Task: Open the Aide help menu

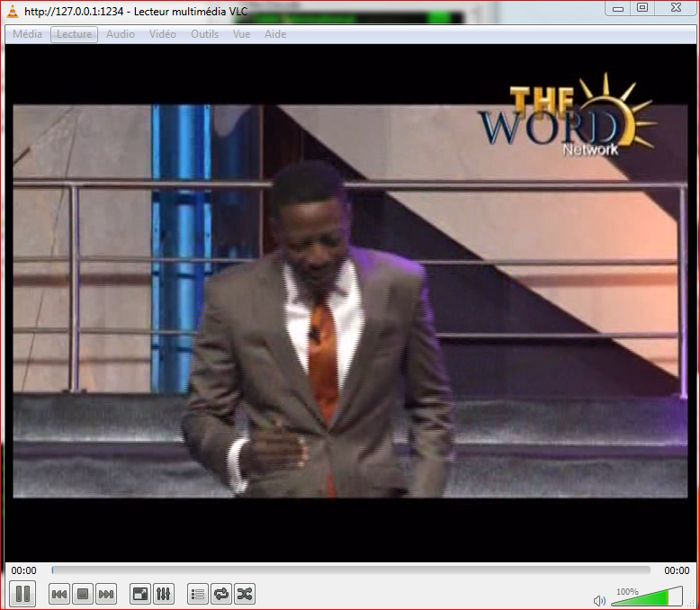Action: tap(275, 34)
